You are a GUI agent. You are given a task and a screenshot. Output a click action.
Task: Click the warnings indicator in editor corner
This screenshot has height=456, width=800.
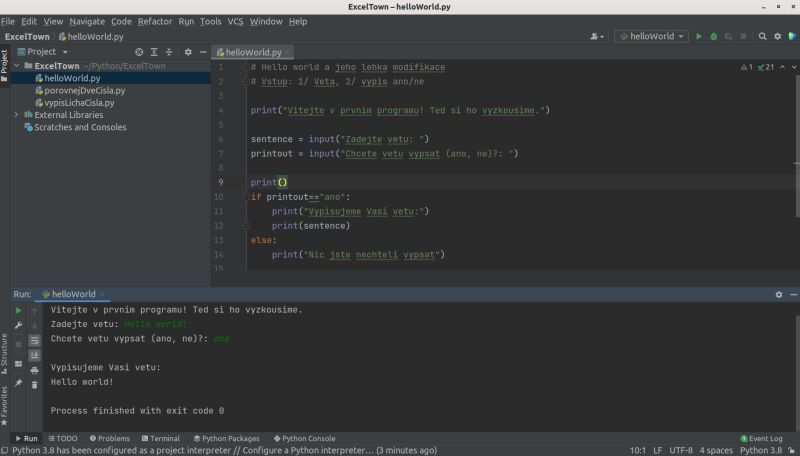747,67
